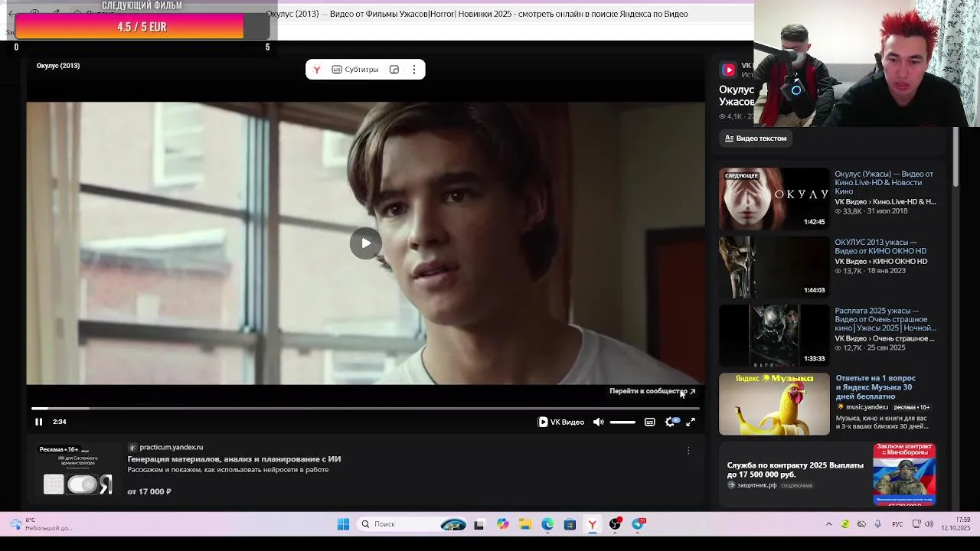Click the Расплата 2025 ужасы video title
The height and width of the screenshot is (551, 980).
pos(885,319)
